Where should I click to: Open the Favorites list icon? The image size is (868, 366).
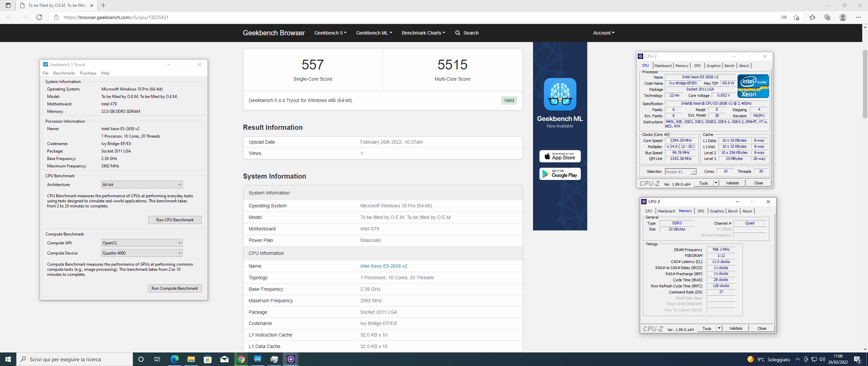point(812,17)
